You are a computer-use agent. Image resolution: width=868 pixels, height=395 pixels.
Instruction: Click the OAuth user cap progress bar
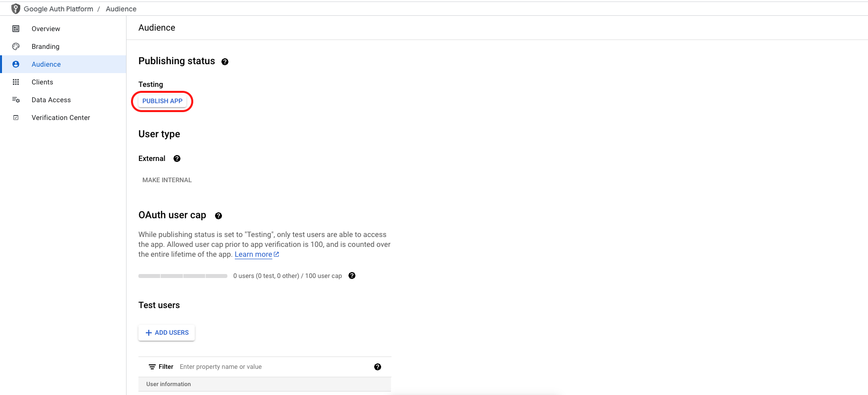(x=183, y=276)
